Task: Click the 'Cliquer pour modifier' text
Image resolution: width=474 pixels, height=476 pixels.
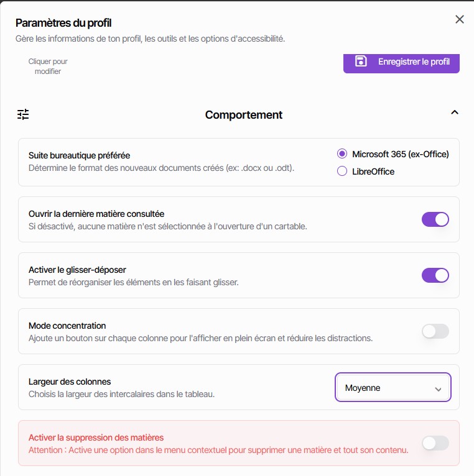Action: (x=48, y=66)
